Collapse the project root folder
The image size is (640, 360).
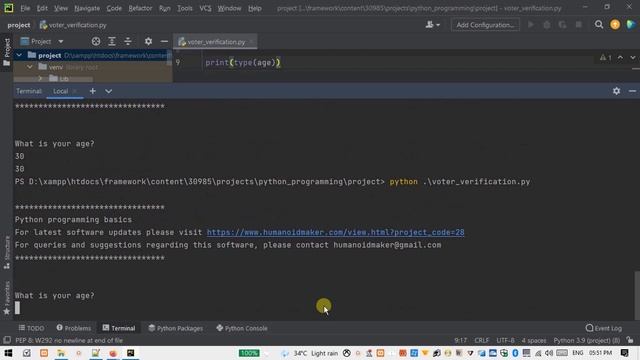tap(19, 55)
